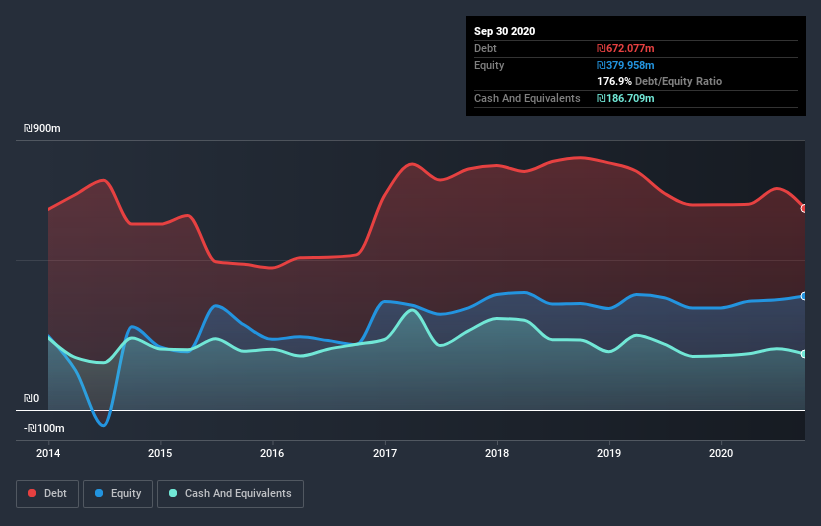Viewport: 821px width, 526px height.
Task: Click the teal Cash endpoint marker
Action: 804,354
